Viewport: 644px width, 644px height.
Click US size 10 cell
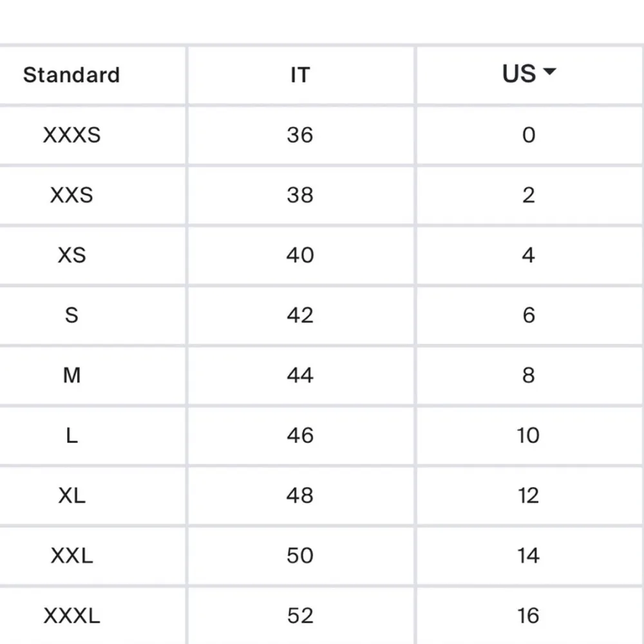[x=528, y=435]
